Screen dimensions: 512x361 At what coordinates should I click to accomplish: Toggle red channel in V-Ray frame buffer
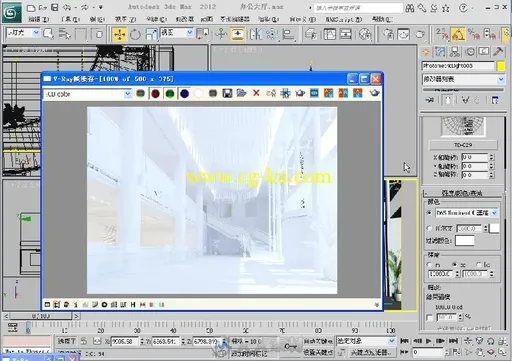(x=155, y=94)
